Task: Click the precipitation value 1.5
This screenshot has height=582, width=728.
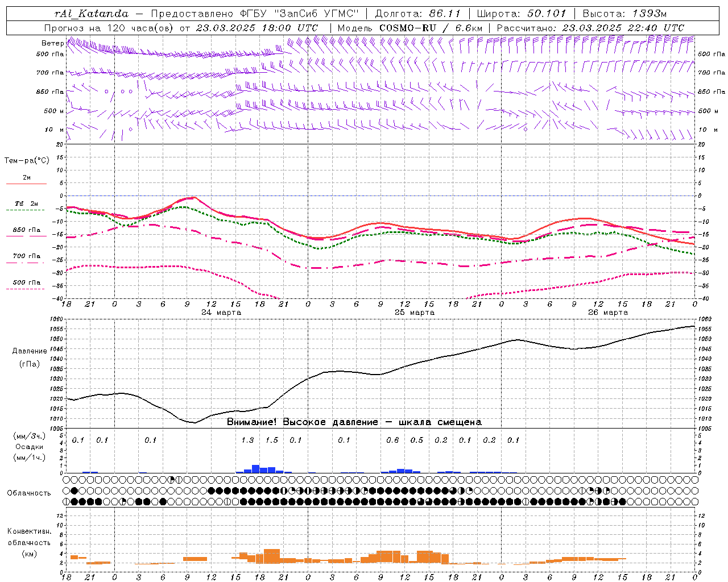Action: click(272, 440)
